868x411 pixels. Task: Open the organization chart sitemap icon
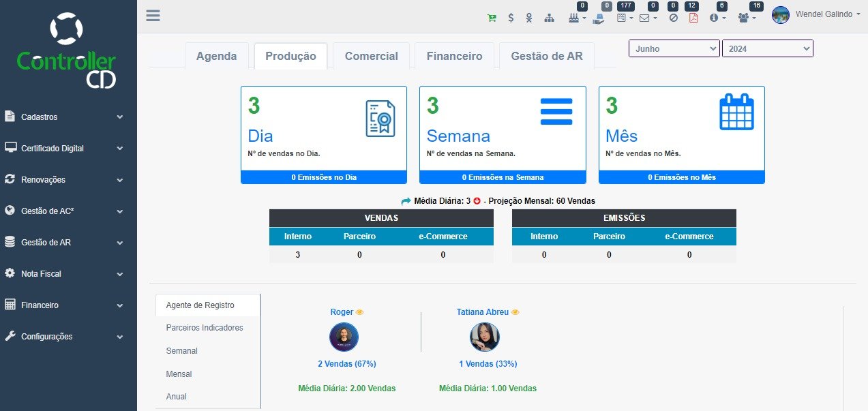(549, 18)
